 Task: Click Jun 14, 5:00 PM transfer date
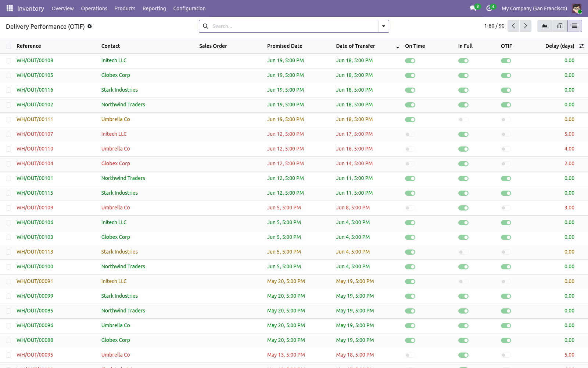point(354,163)
